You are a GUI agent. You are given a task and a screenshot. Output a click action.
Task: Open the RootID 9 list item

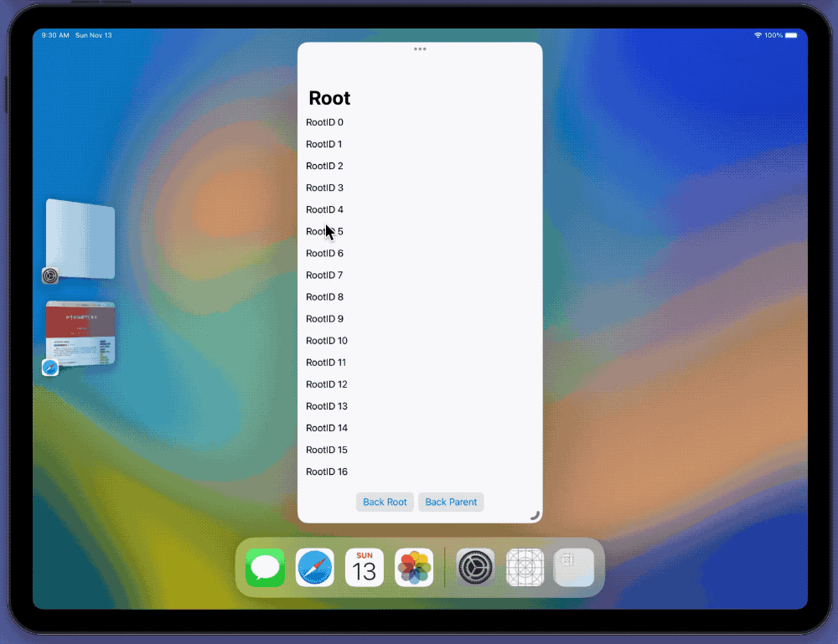420,319
